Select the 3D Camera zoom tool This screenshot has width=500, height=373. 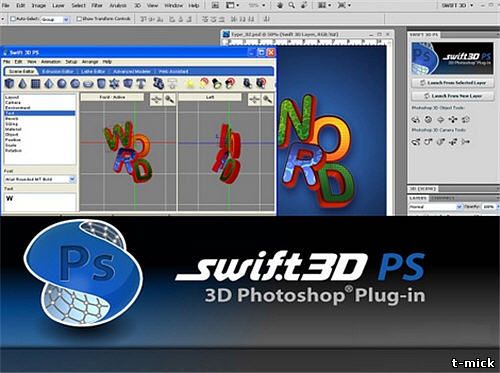(466, 142)
